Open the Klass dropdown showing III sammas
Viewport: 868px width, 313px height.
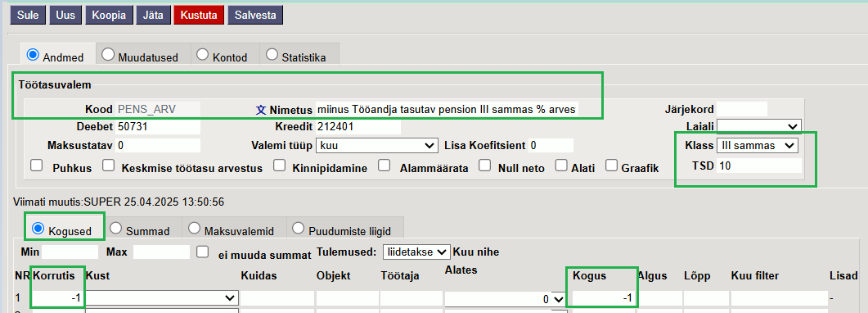tap(758, 146)
